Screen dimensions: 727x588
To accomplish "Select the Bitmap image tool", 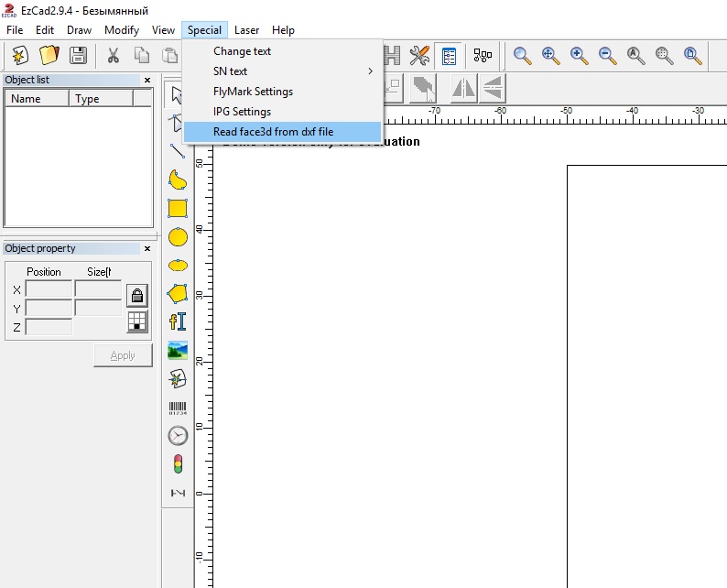I will 178,350.
